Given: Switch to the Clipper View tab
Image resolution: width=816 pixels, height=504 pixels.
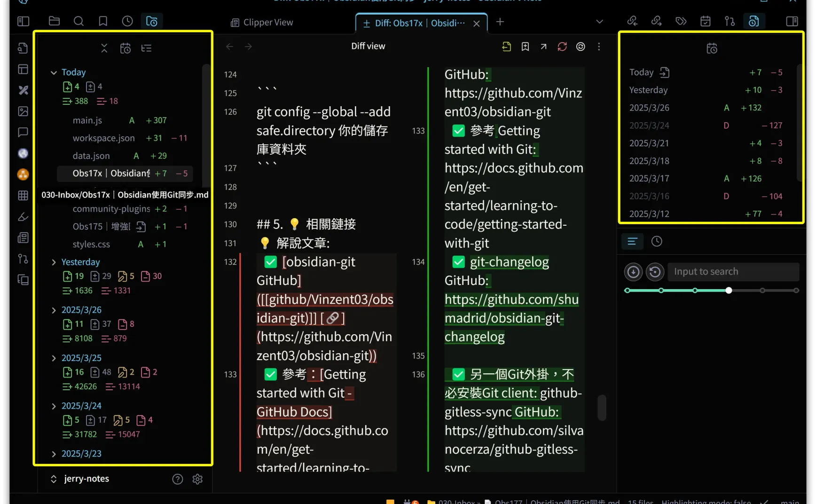Looking at the screenshot, I should (262, 22).
